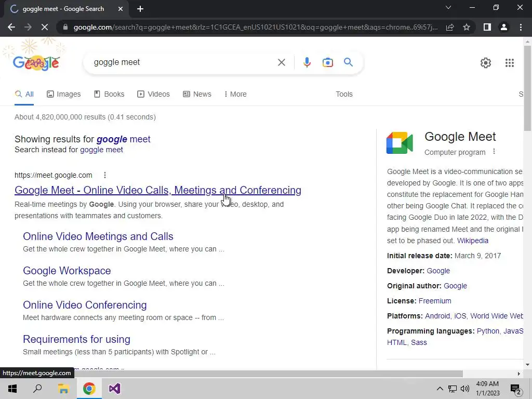Go back with the browser back arrow
The width and height of the screenshot is (532, 399).
click(x=11, y=27)
